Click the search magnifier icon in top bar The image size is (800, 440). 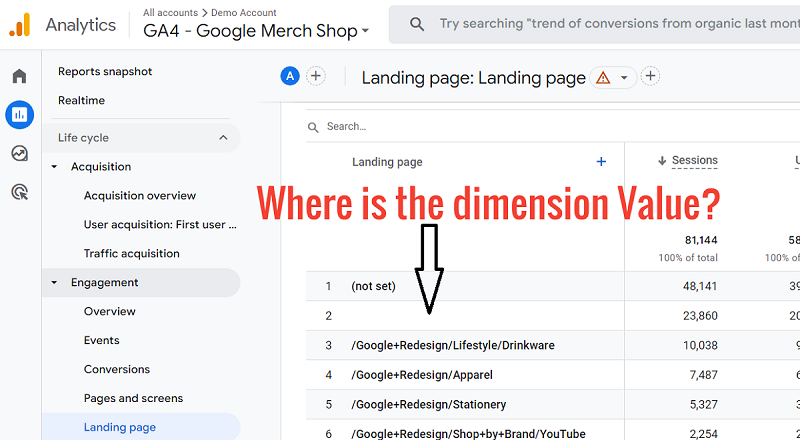point(417,24)
